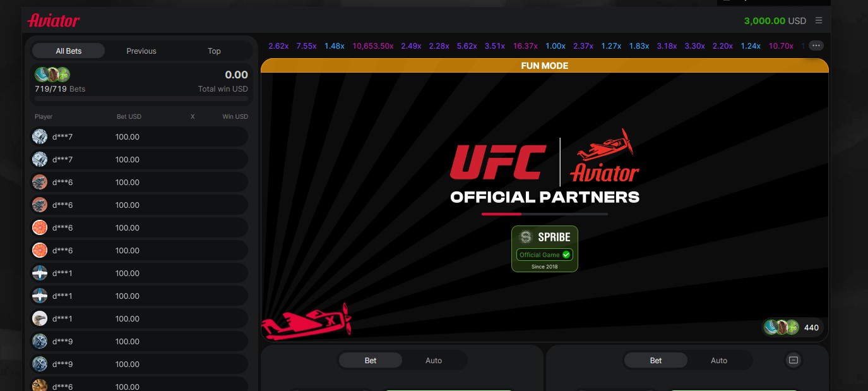Switch to the All Bets tab
The height and width of the screenshot is (391, 868).
pos(69,51)
